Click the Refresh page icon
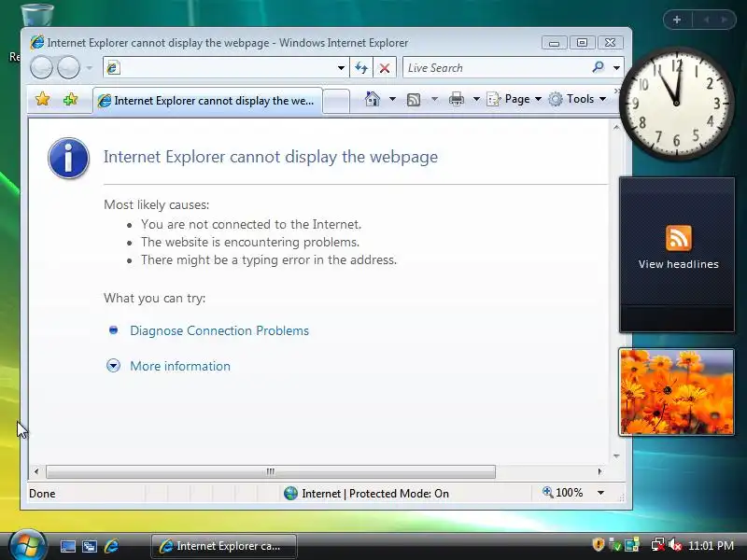This screenshot has width=747, height=560. [361, 68]
